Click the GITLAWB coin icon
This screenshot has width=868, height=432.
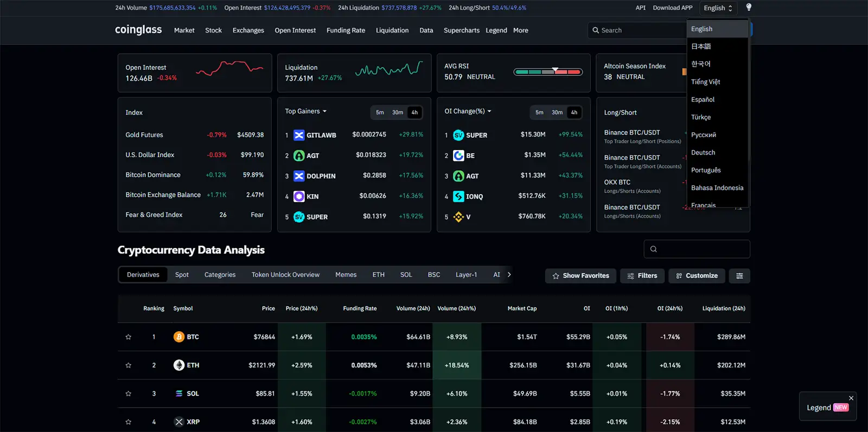(299, 135)
